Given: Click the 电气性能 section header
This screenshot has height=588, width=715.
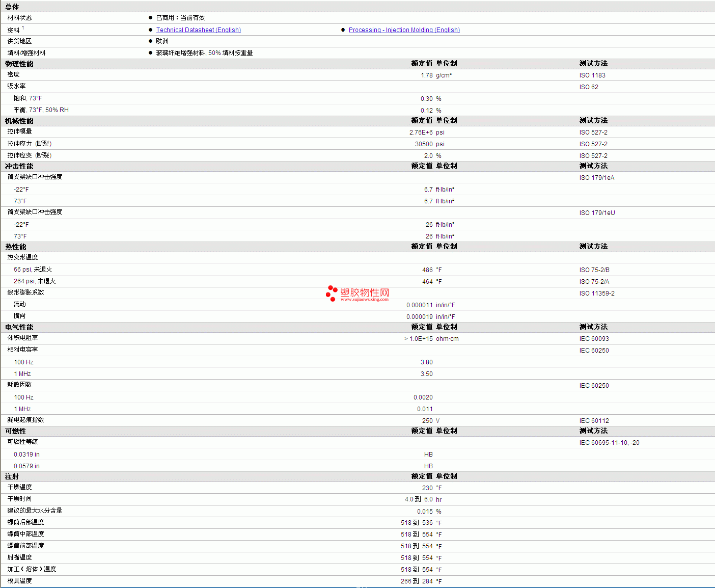Looking at the screenshot, I should (x=19, y=327).
